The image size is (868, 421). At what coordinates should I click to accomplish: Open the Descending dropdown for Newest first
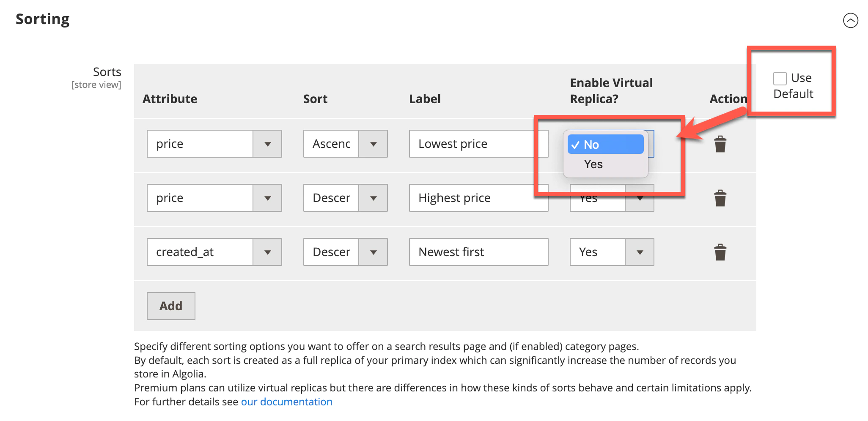(374, 252)
